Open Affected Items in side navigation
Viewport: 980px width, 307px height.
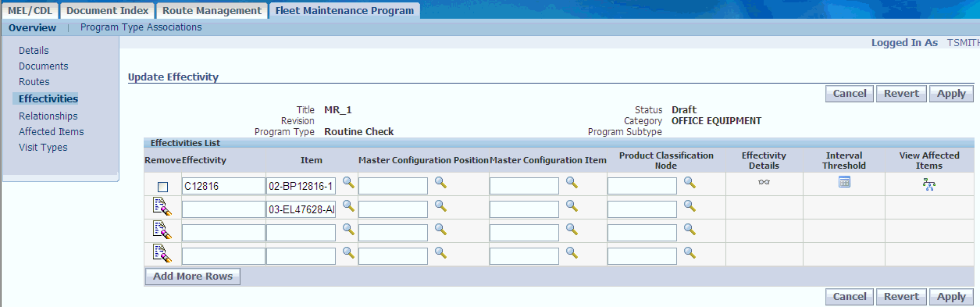click(52, 132)
